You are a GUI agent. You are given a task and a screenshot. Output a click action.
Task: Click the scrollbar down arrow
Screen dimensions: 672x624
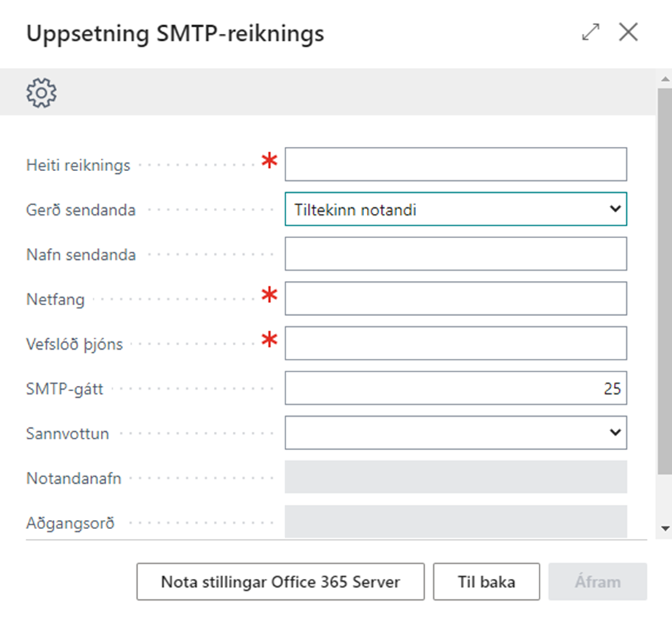click(664, 528)
